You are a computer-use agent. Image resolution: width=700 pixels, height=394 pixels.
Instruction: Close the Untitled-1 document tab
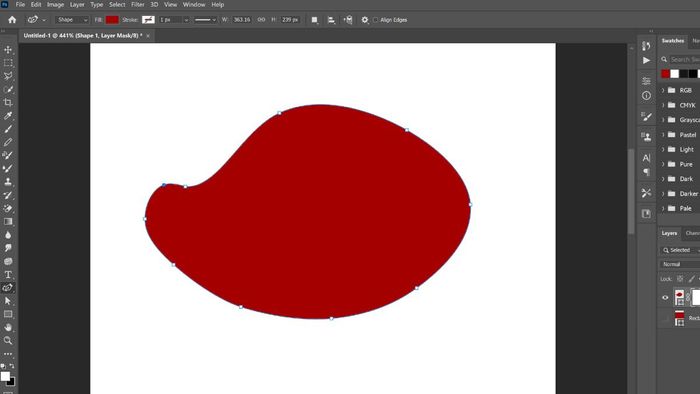[x=148, y=36]
